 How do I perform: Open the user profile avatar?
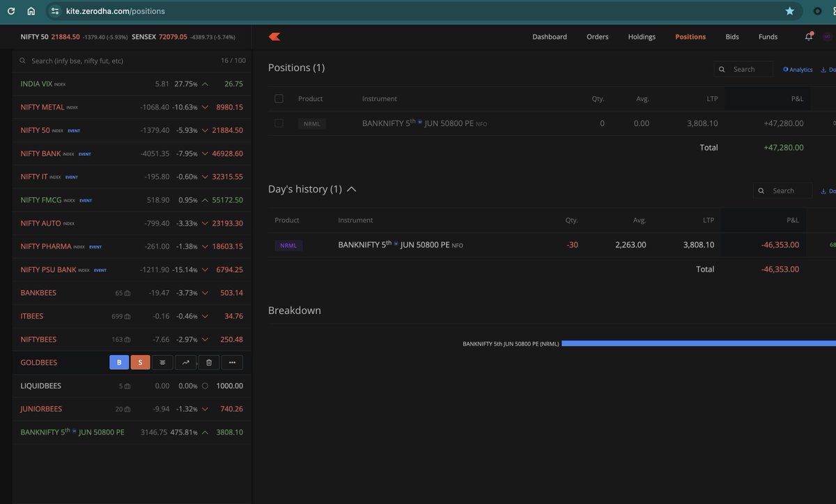click(x=827, y=36)
